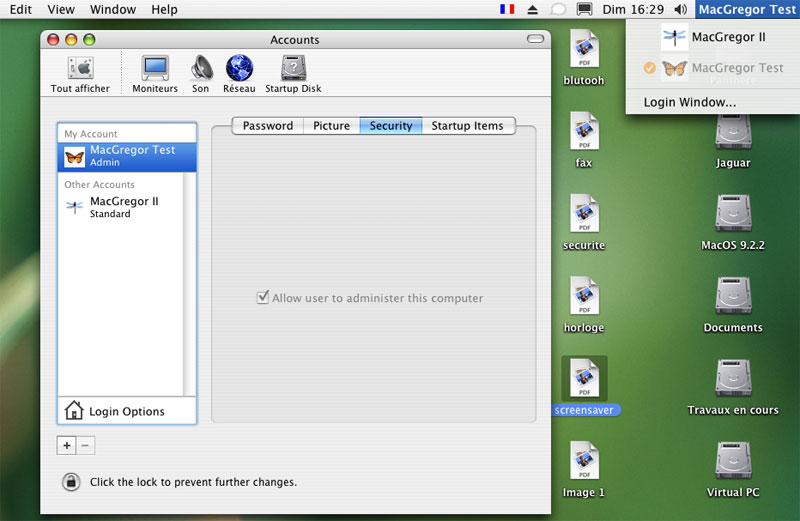This screenshot has height=521, width=800.
Task: Click the lock icon to prevent changes
Action: coord(71,482)
